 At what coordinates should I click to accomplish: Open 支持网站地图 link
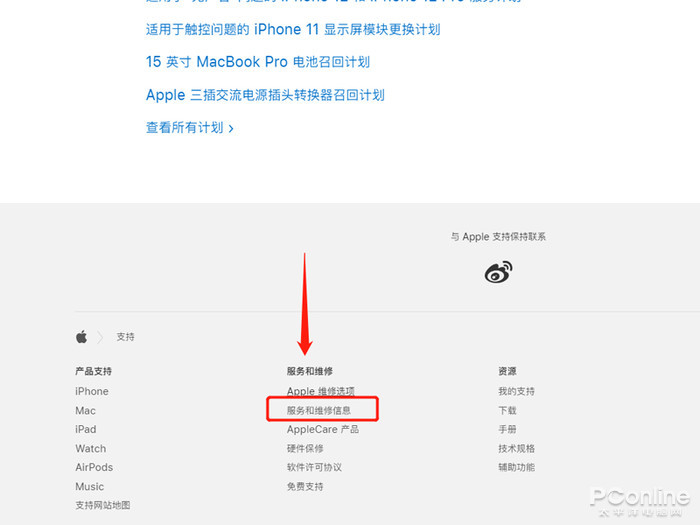coord(103,505)
